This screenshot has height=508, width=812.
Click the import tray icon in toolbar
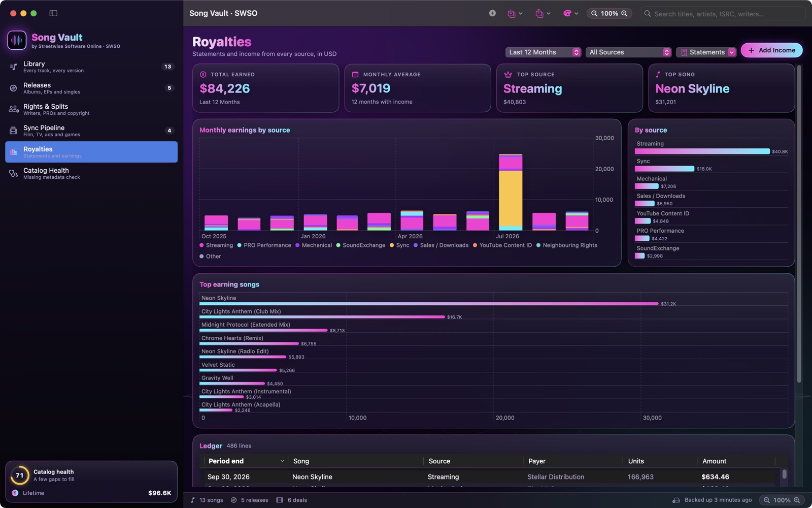[512, 13]
